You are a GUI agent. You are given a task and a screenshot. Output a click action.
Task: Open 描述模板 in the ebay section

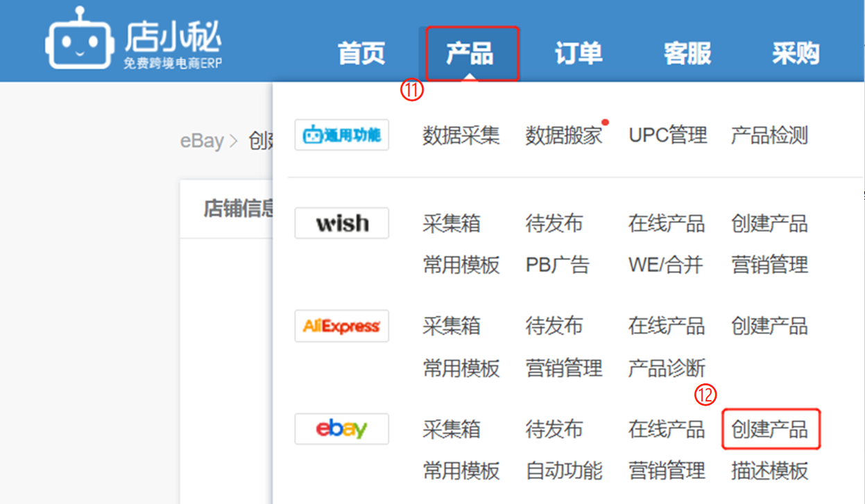coord(770,471)
